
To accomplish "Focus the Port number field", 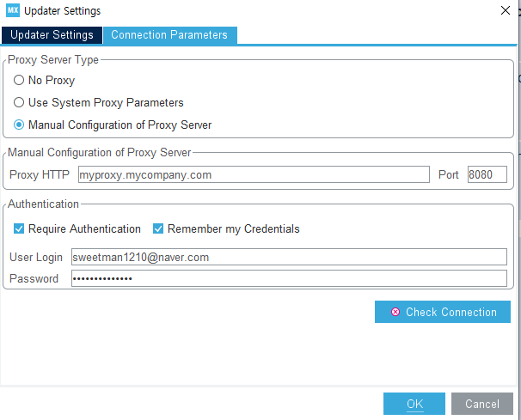I will (x=487, y=175).
